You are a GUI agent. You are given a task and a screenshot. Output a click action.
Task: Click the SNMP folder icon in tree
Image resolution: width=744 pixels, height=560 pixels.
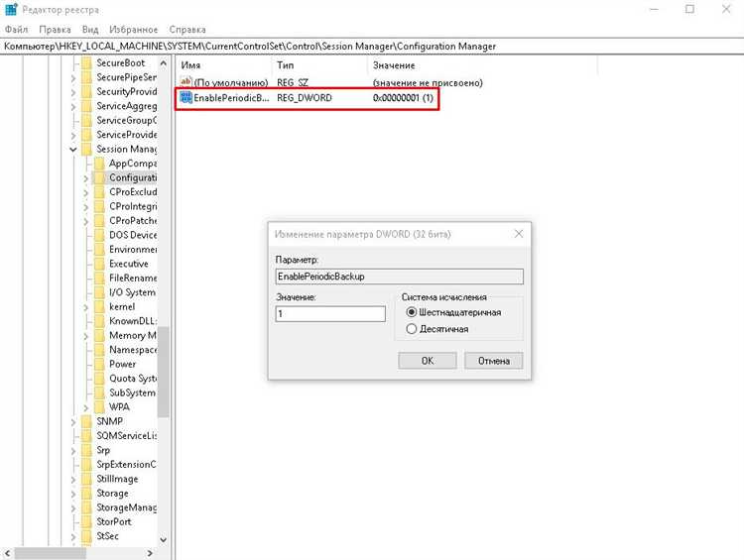click(x=86, y=421)
